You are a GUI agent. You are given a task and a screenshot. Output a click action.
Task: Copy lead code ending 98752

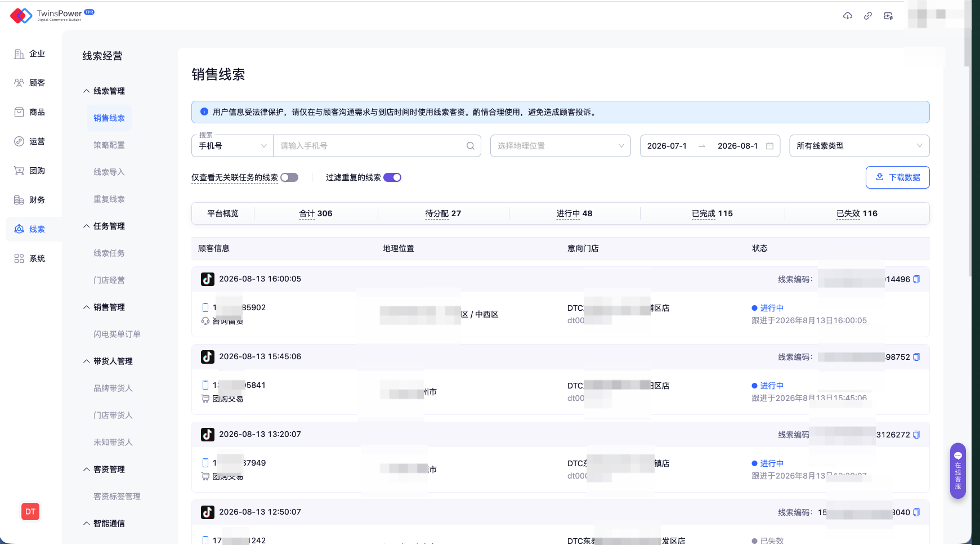pyautogui.click(x=916, y=357)
